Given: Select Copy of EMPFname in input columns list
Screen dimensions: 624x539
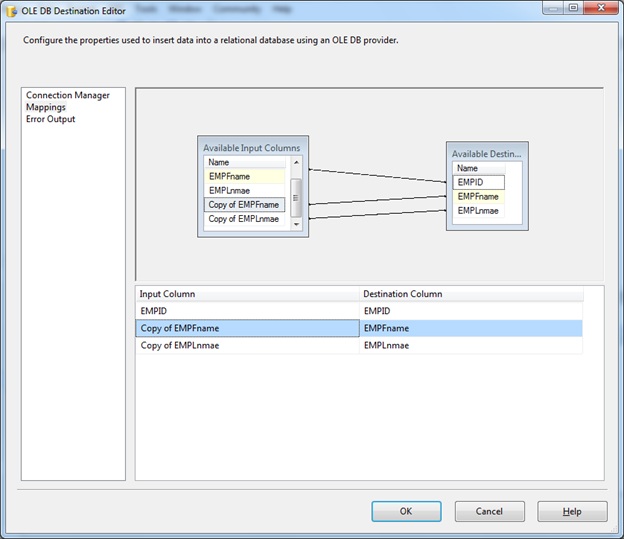Looking at the screenshot, I should (245, 205).
